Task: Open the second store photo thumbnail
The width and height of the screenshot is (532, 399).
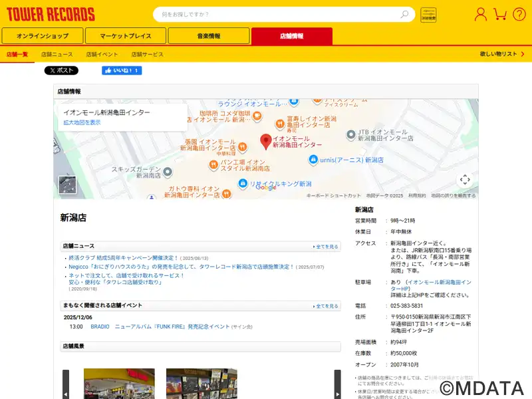Action: pos(202,384)
